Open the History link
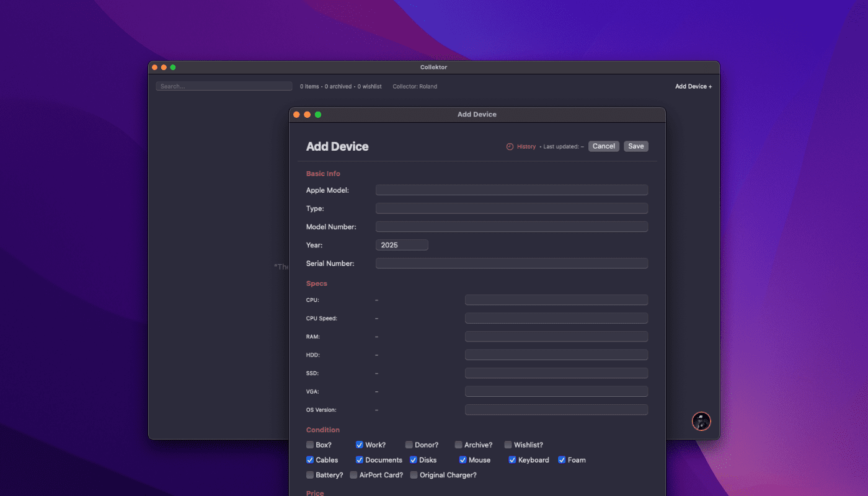This screenshot has height=496, width=868. pyautogui.click(x=526, y=147)
